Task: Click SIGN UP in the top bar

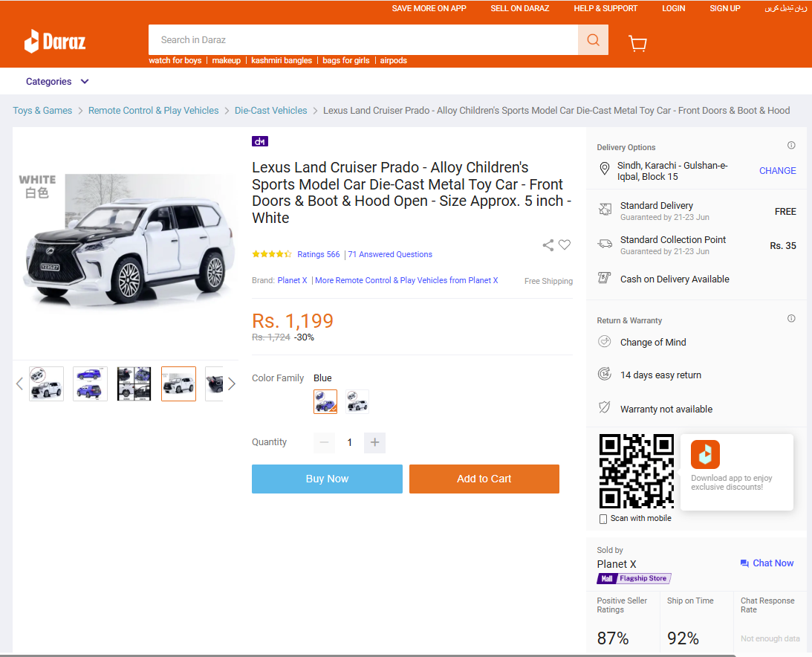Action: [x=725, y=8]
